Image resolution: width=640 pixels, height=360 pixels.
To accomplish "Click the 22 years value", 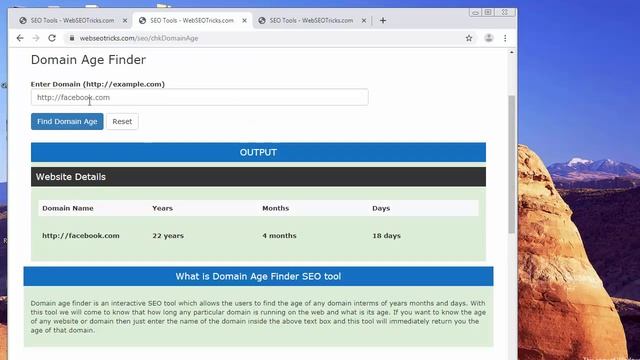I will coord(168,236).
